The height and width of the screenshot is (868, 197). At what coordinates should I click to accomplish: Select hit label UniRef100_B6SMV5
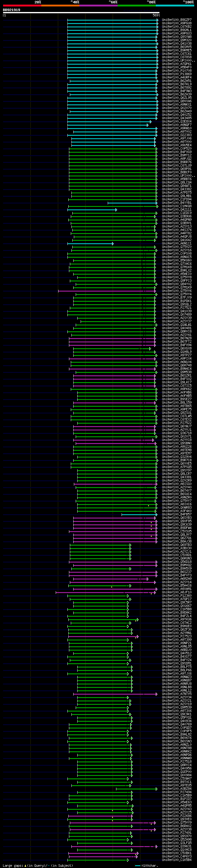tap(177, 47)
